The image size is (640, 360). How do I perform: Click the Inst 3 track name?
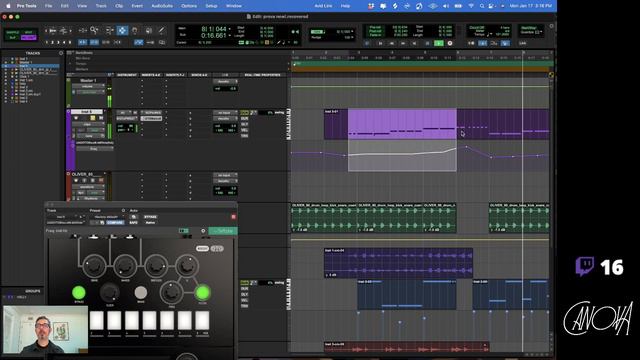coord(87,111)
